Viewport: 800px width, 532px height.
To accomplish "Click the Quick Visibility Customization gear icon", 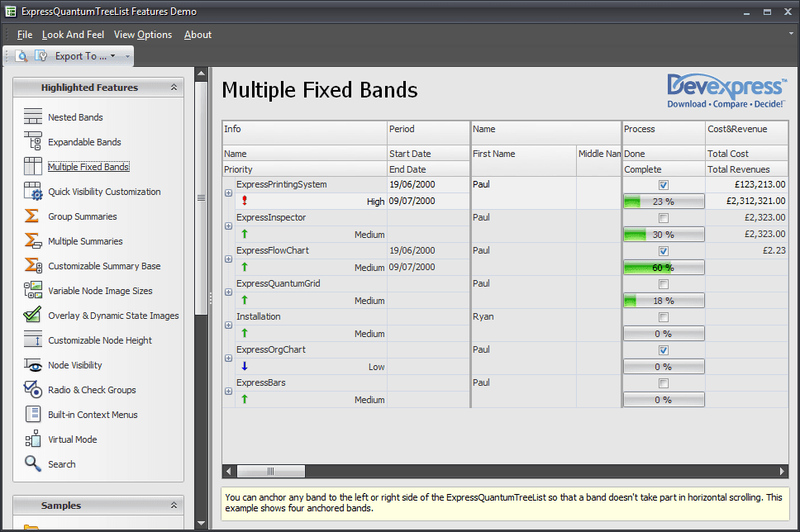I will (33, 192).
